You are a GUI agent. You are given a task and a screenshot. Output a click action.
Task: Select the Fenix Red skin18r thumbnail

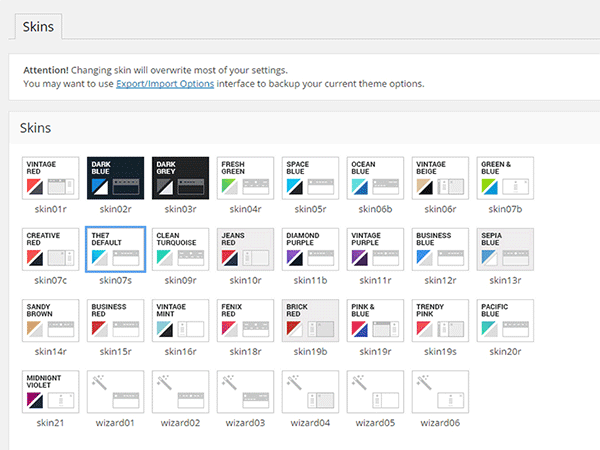click(x=245, y=320)
